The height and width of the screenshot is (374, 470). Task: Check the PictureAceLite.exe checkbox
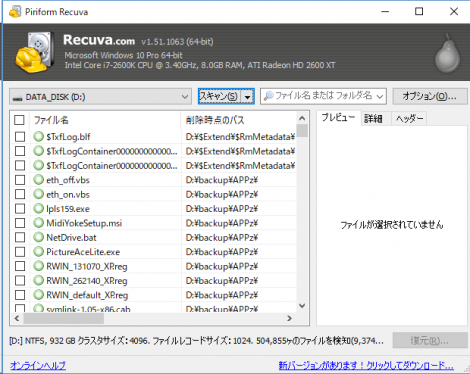pos(20,252)
